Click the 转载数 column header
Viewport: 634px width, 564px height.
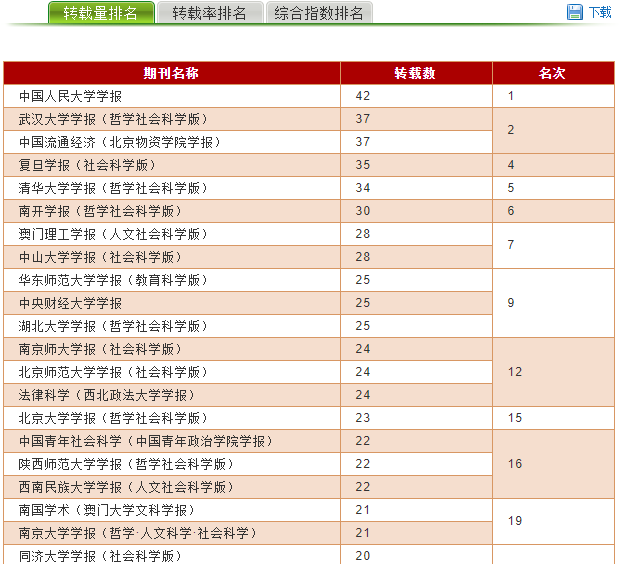(x=415, y=73)
